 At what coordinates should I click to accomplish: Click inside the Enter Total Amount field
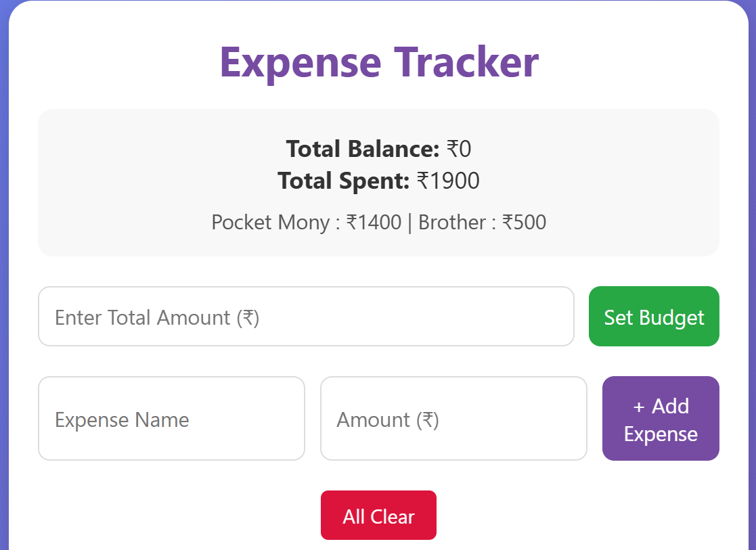click(x=305, y=316)
